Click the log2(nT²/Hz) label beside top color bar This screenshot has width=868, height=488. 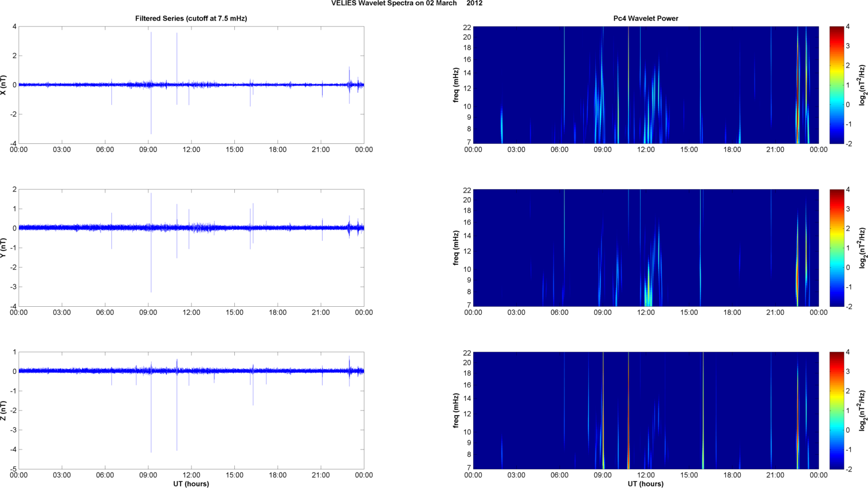(863, 85)
